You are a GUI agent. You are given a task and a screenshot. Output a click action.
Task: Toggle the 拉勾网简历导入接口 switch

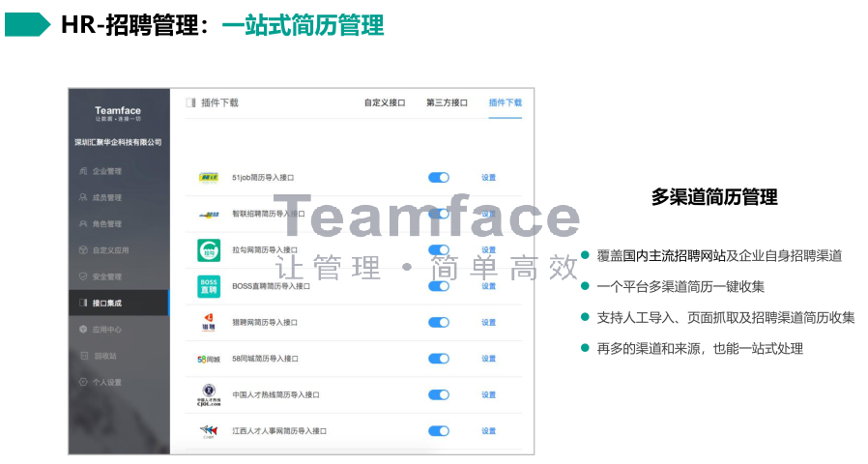point(439,249)
